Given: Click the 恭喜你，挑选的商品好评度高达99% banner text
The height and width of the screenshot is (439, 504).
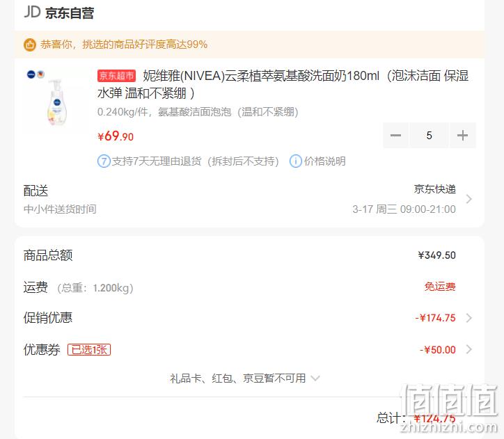Looking at the screenshot, I should [x=124, y=45].
